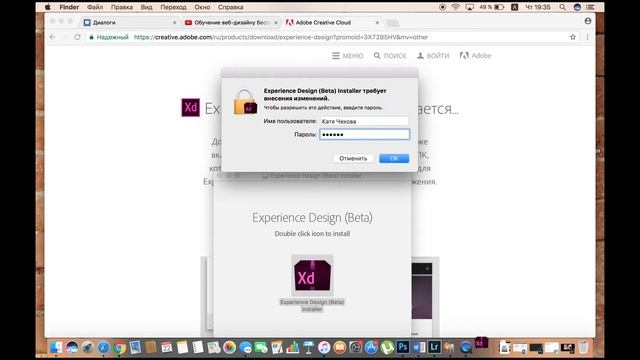
Task: Close the Adobe Creative Cloud tab
Action: point(377,22)
